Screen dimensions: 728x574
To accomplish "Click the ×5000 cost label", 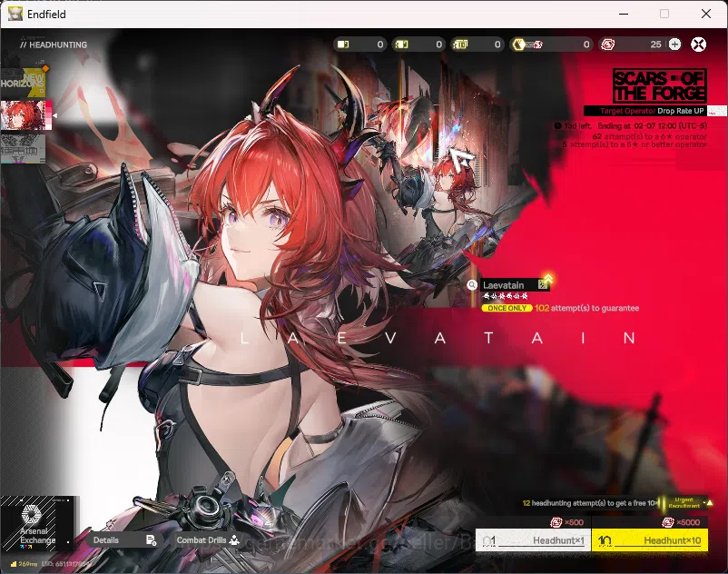I will pos(681,522).
